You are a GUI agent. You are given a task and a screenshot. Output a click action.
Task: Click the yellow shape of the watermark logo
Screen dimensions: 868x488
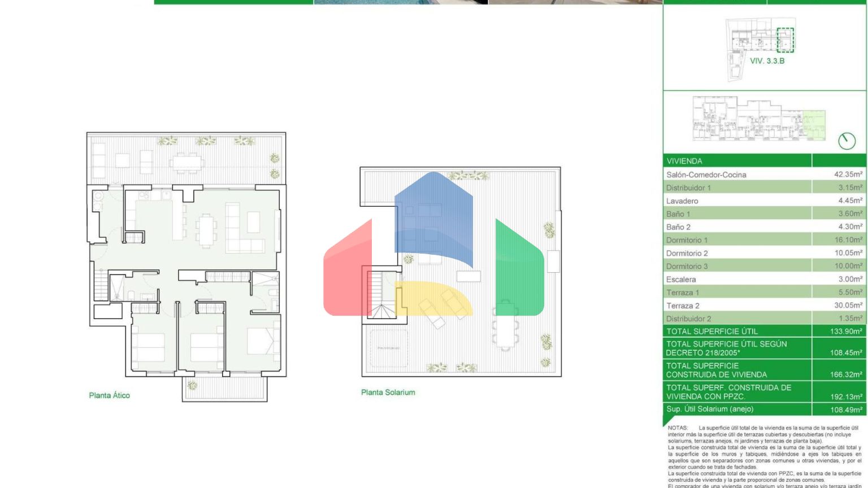(x=432, y=297)
